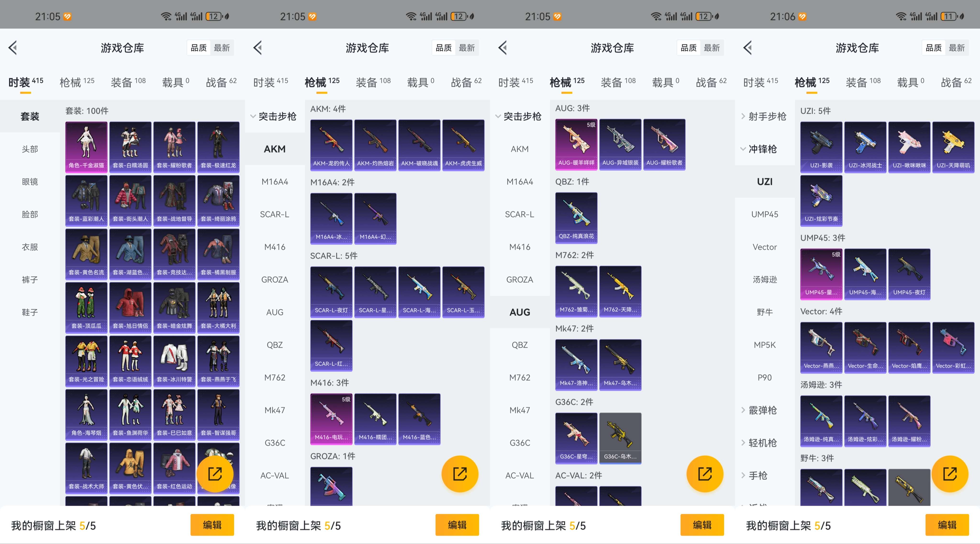Viewport: 980px width, 544px height.
Task: Open 套装-白糯汤圆 outfit thumbnail
Action: pyautogui.click(x=130, y=147)
